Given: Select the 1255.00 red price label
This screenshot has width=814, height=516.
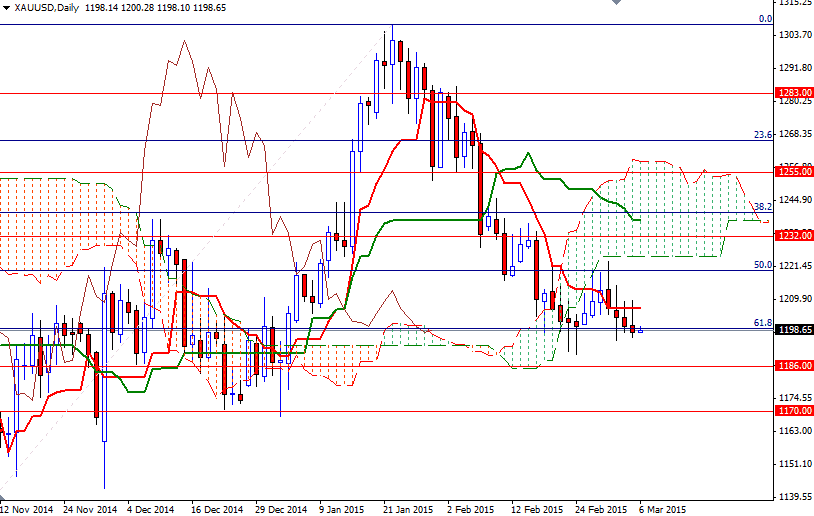Looking at the screenshot, I should coord(794,171).
